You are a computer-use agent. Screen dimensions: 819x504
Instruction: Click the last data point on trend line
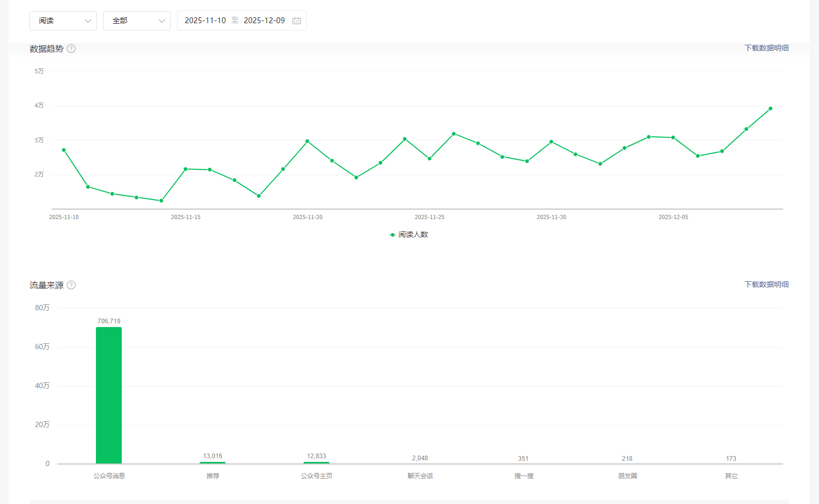coord(771,108)
